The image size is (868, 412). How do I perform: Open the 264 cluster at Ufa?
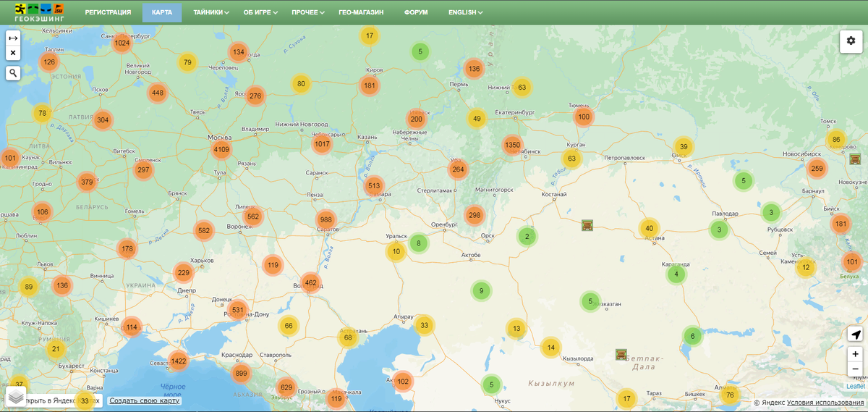point(458,170)
